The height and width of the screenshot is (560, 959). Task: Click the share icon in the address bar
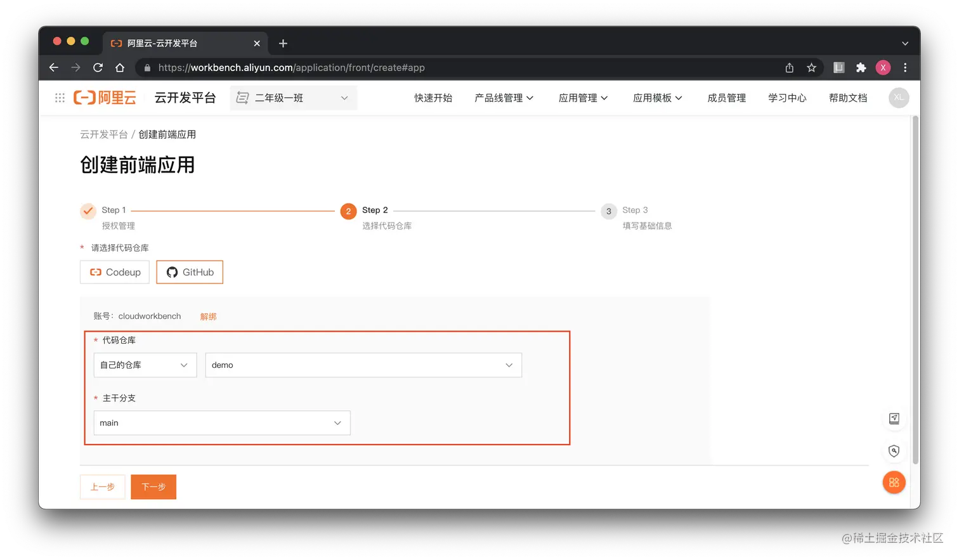[x=790, y=67]
